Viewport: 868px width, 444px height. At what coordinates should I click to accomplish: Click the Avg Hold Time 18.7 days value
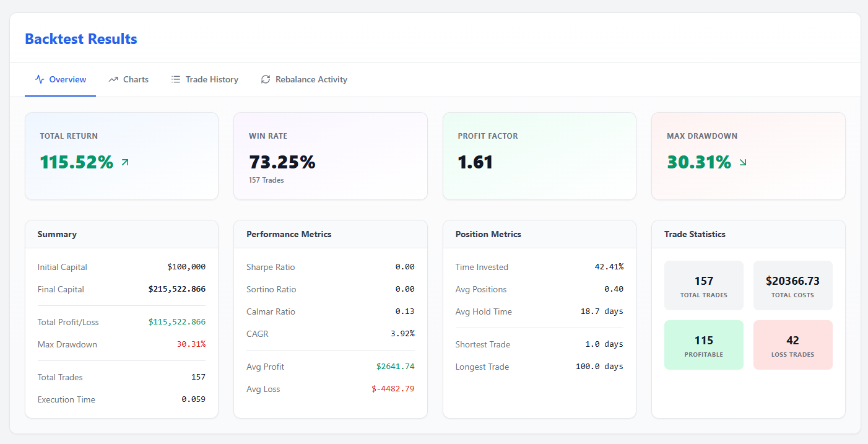(602, 311)
